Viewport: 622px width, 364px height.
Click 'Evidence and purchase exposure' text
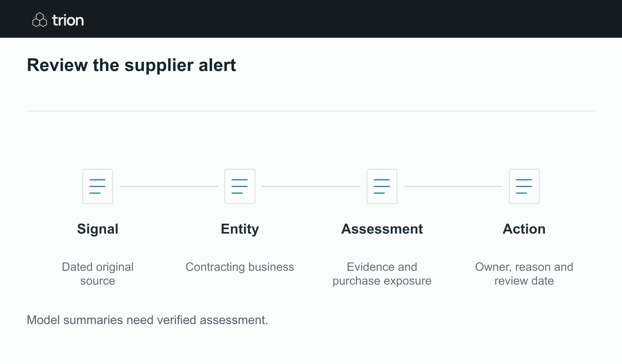pos(382,274)
